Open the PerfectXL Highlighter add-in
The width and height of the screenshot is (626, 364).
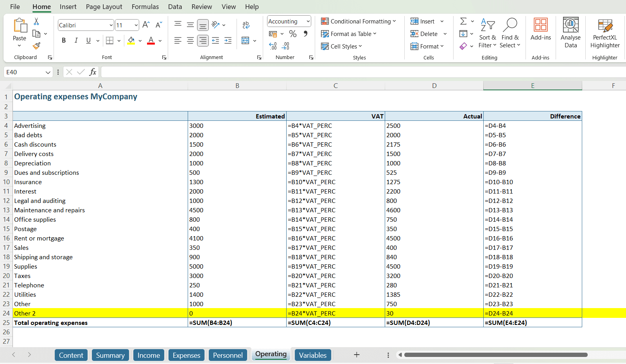[x=604, y=34]
